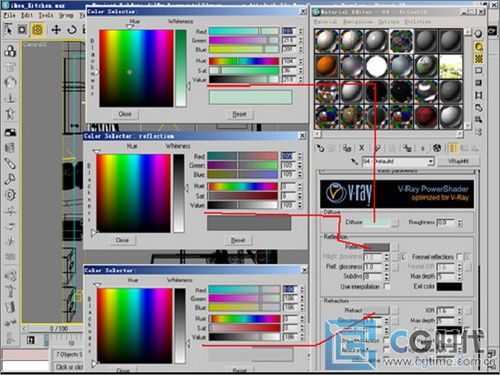This screenshot has width=500, height=375.
Task: Click the select by material icon
Action: click(479, 119)
